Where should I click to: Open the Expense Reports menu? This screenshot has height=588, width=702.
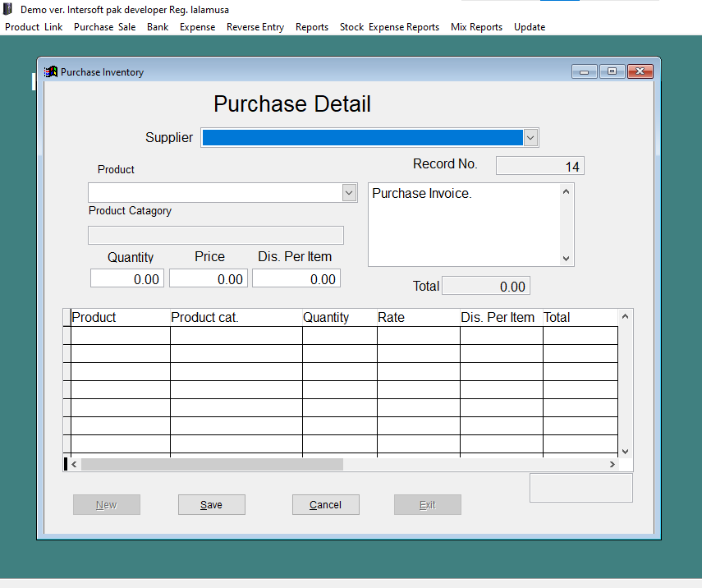click(x=403, y=27)
